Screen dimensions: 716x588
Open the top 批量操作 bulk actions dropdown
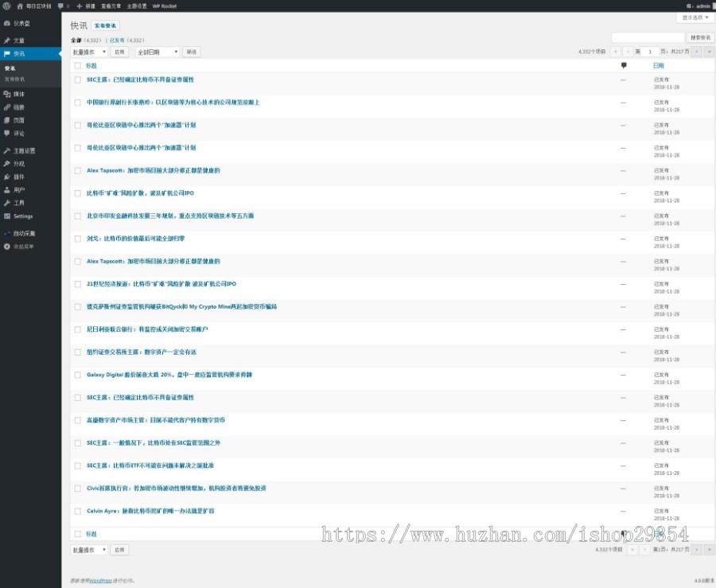[88, 52]
